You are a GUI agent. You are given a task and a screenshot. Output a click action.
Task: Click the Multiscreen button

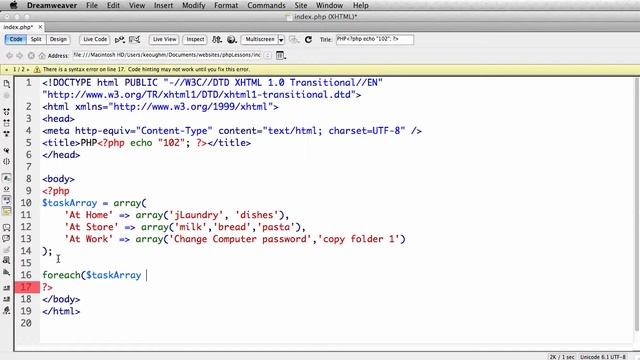pyautogui.click(x=260, y=39)
